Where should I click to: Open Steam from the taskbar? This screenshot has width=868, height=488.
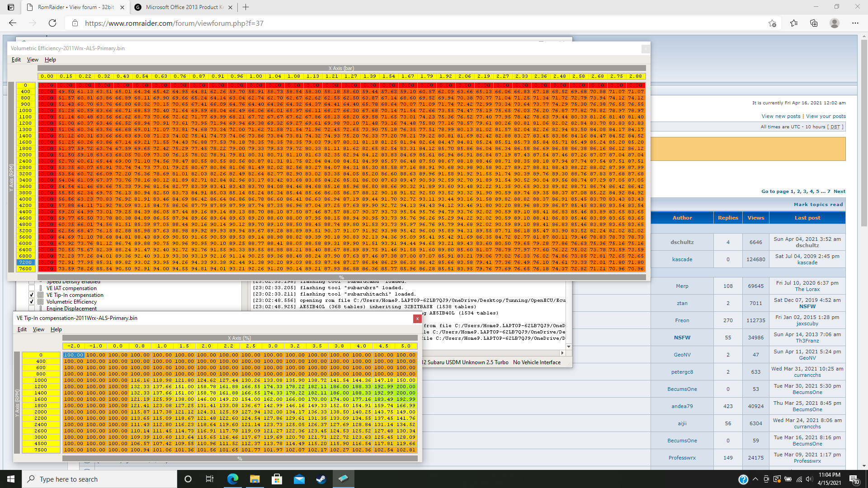tap(321, 479)
